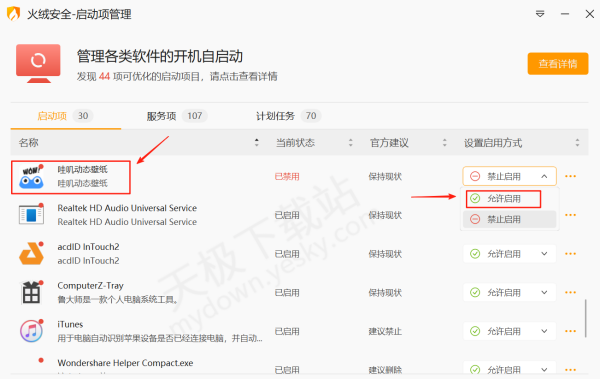This screenshot has height=379, width=600.
Task: Expand the acdID InTouch2 startup mode dropdown
Action: coord(509,254)
